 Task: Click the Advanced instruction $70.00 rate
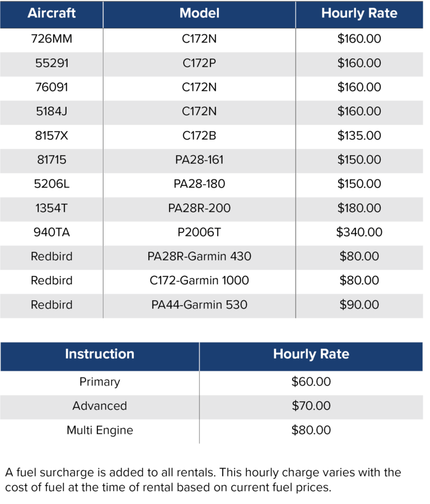pos(311,406)
